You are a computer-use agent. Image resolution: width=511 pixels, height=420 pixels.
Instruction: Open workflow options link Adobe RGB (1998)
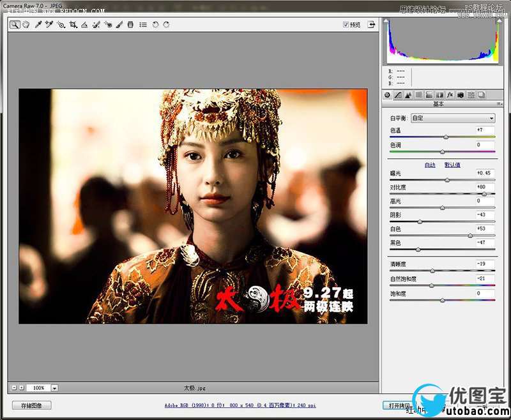(x=240, y=405)
